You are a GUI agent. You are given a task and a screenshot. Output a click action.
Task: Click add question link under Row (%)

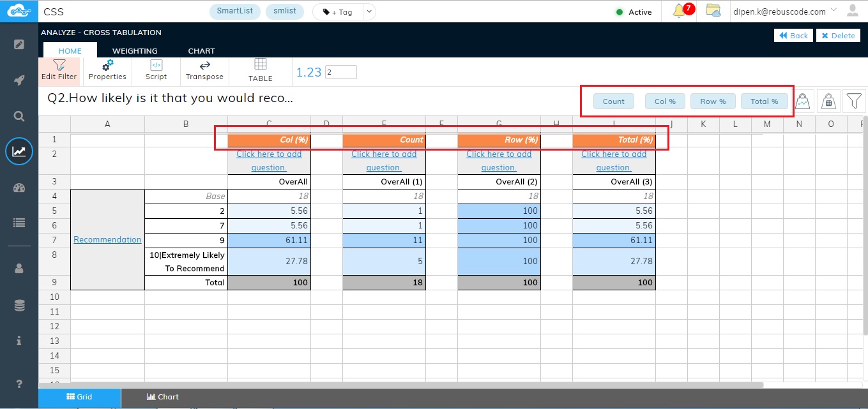pyautogui.click(x=499, y=161)
